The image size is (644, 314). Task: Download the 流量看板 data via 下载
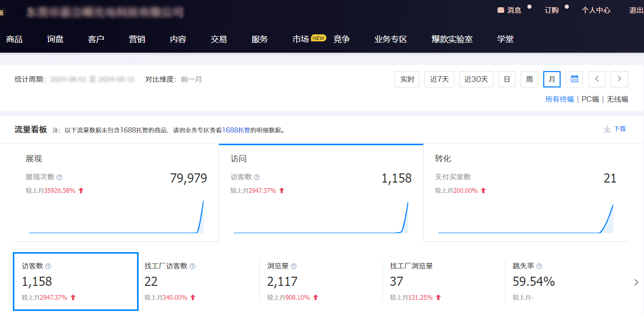(615, 129)
